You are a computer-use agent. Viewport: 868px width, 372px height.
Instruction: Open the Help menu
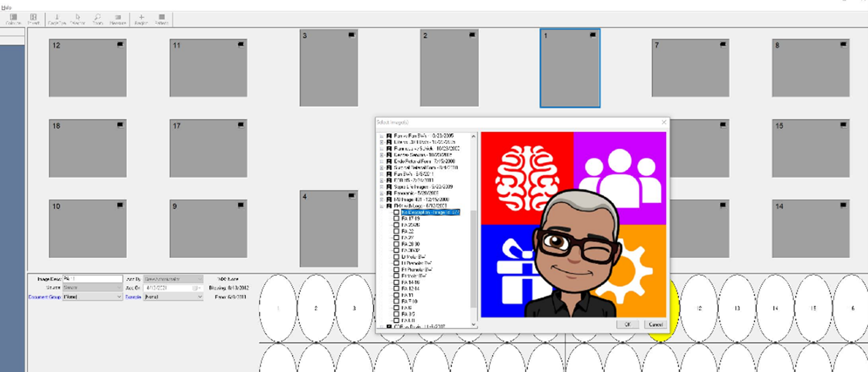coord(7,8)
